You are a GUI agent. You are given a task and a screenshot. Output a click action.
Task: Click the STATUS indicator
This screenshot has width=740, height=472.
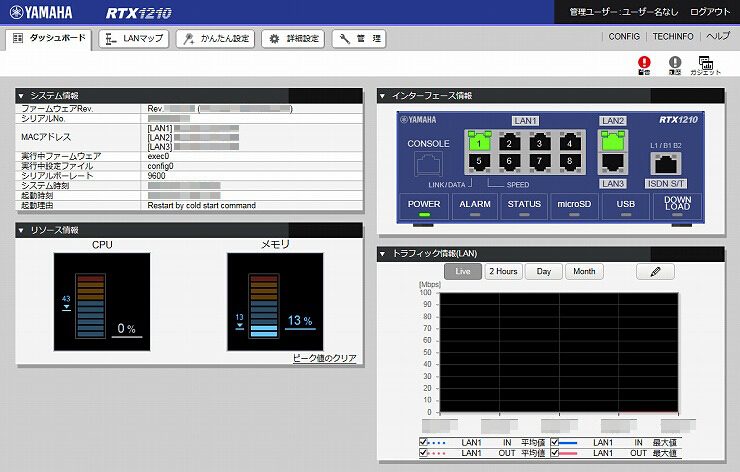(x=524, y=207)
